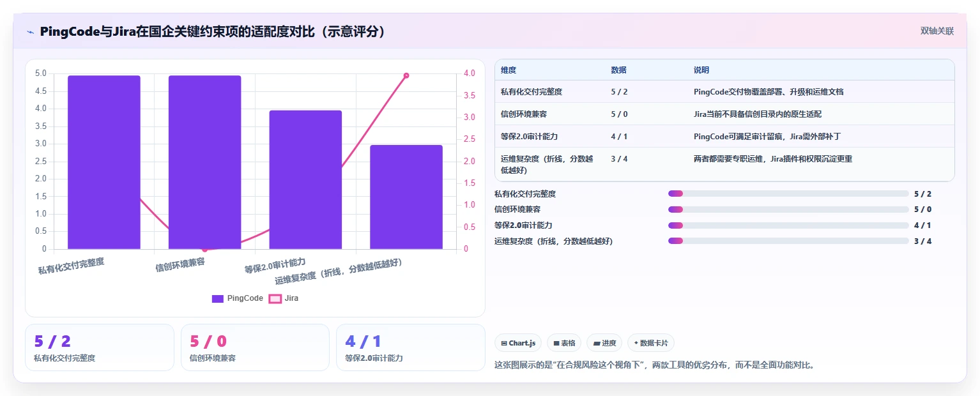Click 私有化交付完整度 row name in the table
This screenshot has width=980, height=396.
[x=532, y=92]
